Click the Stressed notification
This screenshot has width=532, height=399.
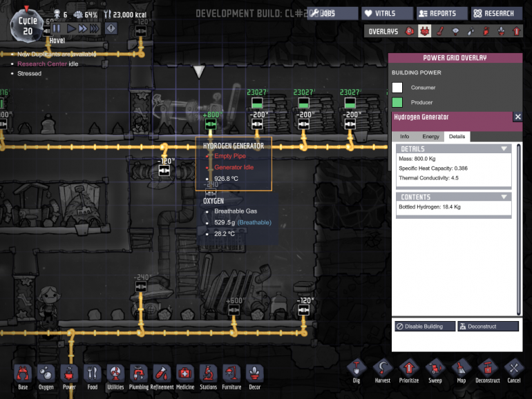(30, 73)
